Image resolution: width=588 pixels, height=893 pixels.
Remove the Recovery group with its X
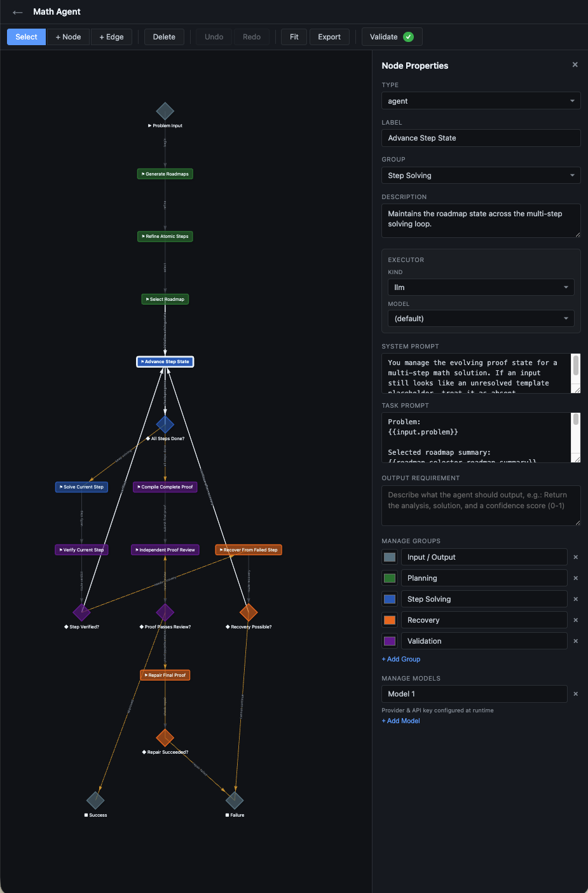(575, 620)
